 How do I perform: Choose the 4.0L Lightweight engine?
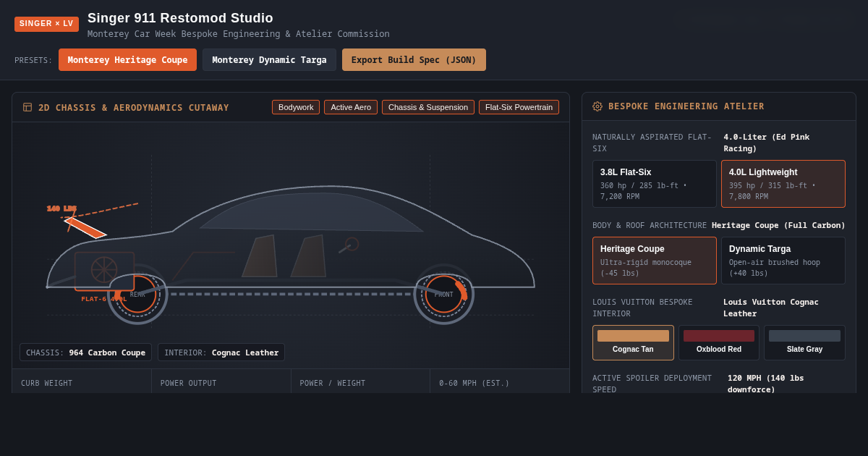tap(783, 184)
